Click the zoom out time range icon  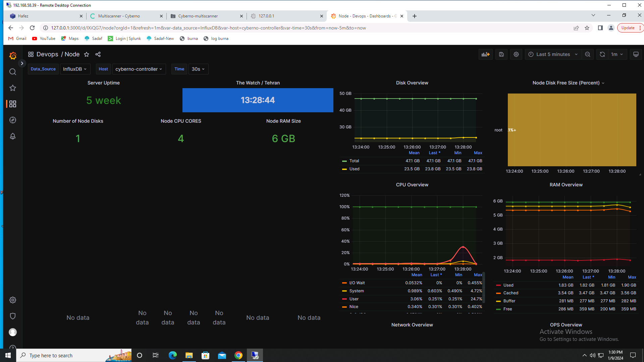[588, 54]
